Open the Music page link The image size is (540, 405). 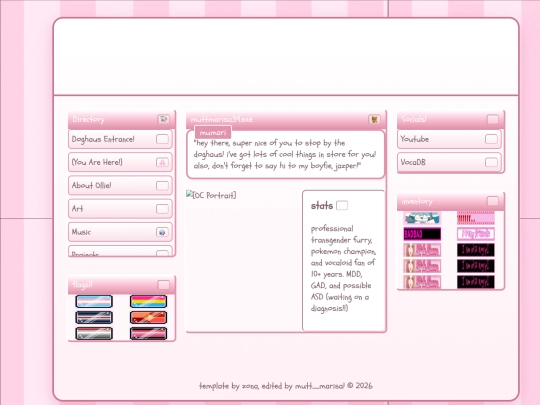pos(120,232)
